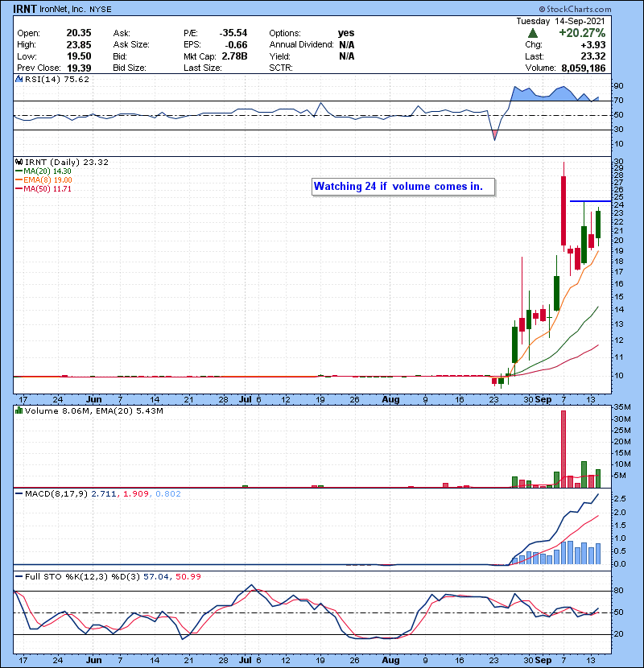Click the EMA(8) 19.00 legend entry
644x668 pixels.
pos(44,179)
